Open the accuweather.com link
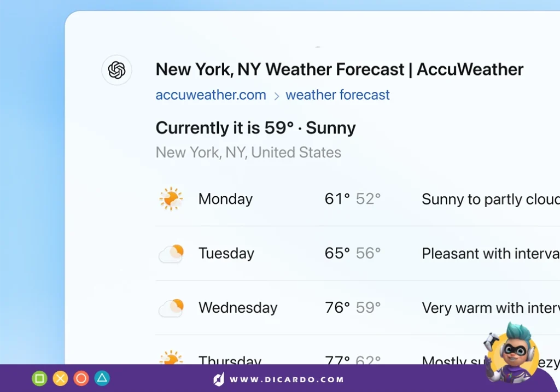 click(x=211, y=95)
